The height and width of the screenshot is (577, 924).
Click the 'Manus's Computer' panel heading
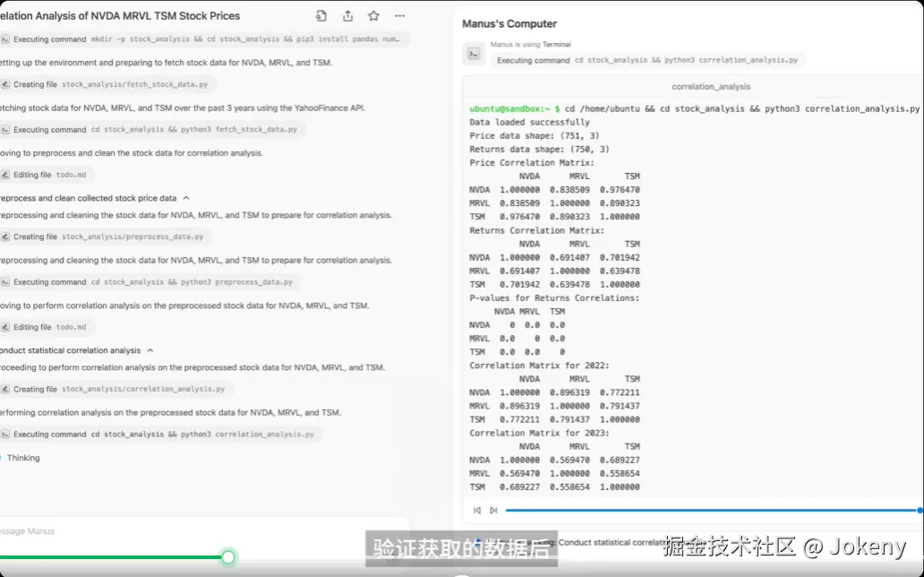point(509,23)
